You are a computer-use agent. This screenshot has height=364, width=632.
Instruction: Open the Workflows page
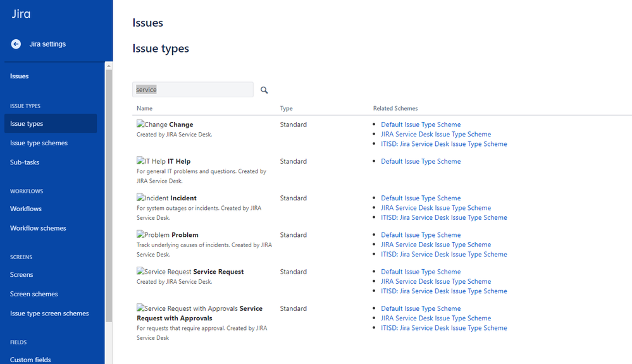[x=26, y=209]
